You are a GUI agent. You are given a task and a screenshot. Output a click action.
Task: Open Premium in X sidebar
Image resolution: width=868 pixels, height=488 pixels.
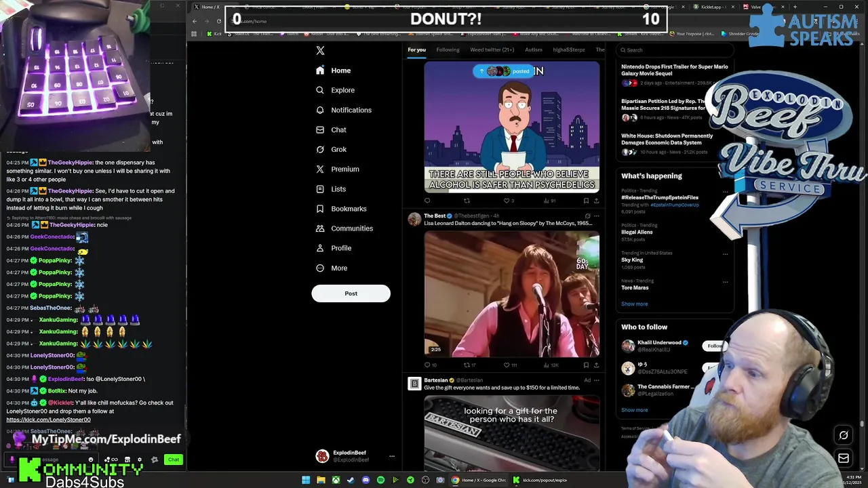point(337,169)
